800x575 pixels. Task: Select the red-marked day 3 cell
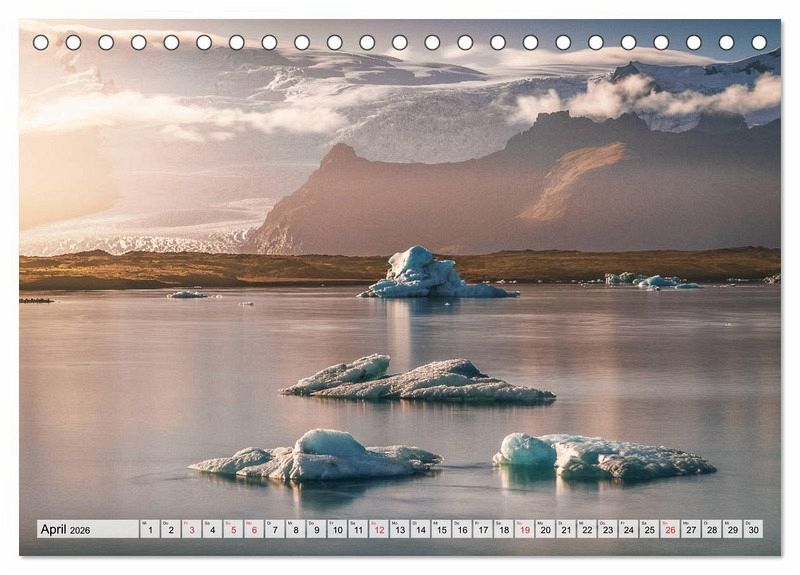pos(191,529)
